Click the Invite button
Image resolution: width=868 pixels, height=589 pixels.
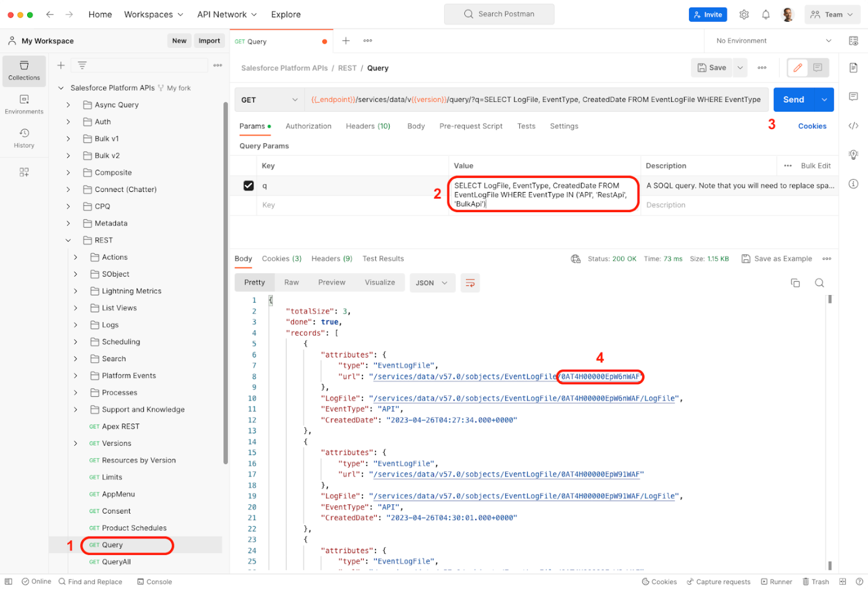(x=708, y=14)
